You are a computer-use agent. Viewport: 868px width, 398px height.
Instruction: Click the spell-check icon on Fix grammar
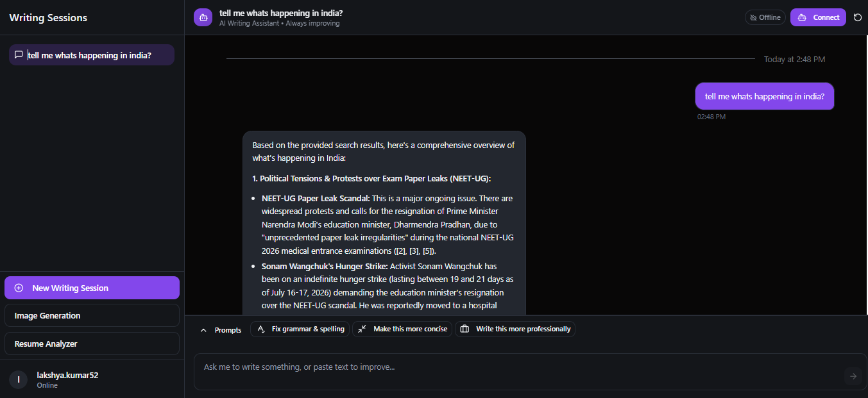tap(261, 329)
